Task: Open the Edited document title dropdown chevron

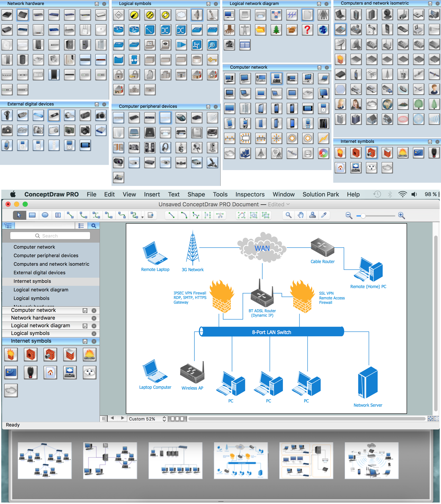Action: point(288,204)
